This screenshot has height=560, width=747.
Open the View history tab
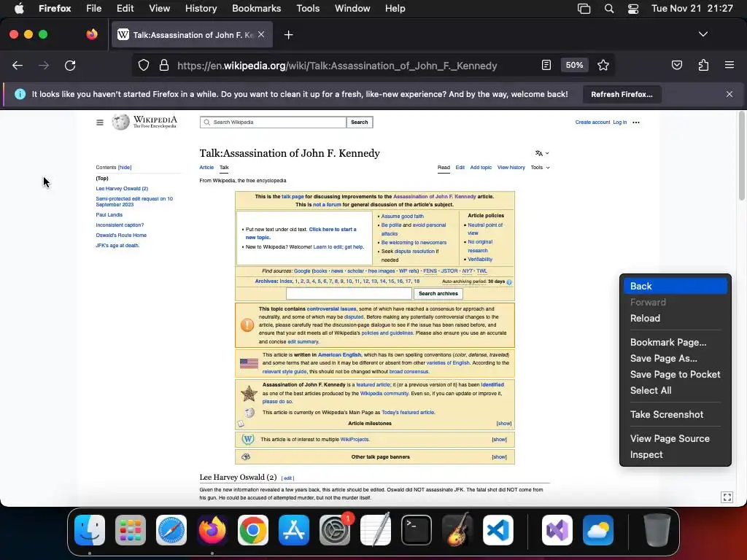pyautogui.click(x=511, y=168)
